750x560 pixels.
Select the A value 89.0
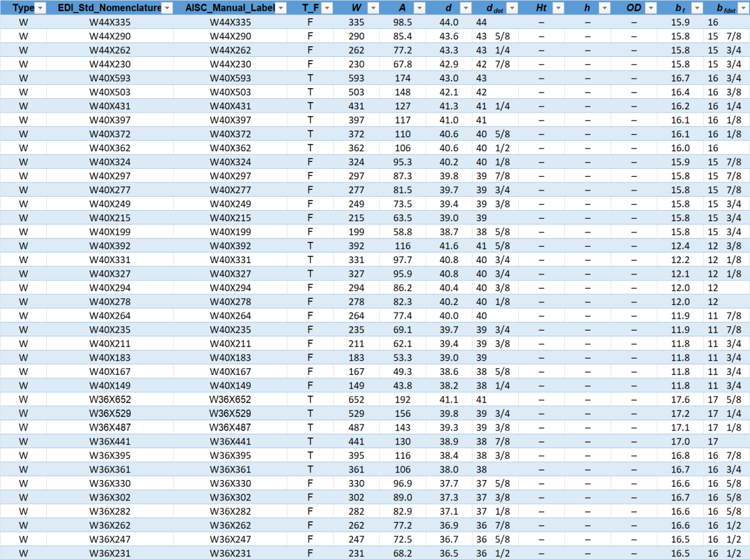402,498
